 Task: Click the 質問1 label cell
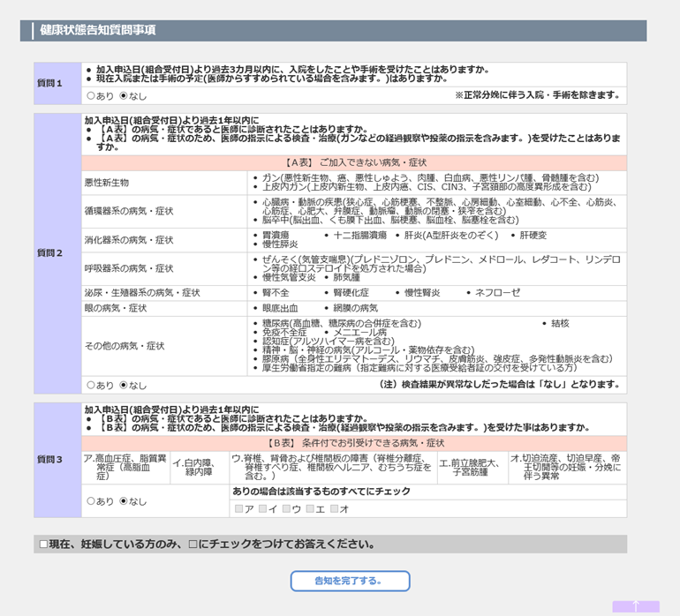click(x=49, y=83)
